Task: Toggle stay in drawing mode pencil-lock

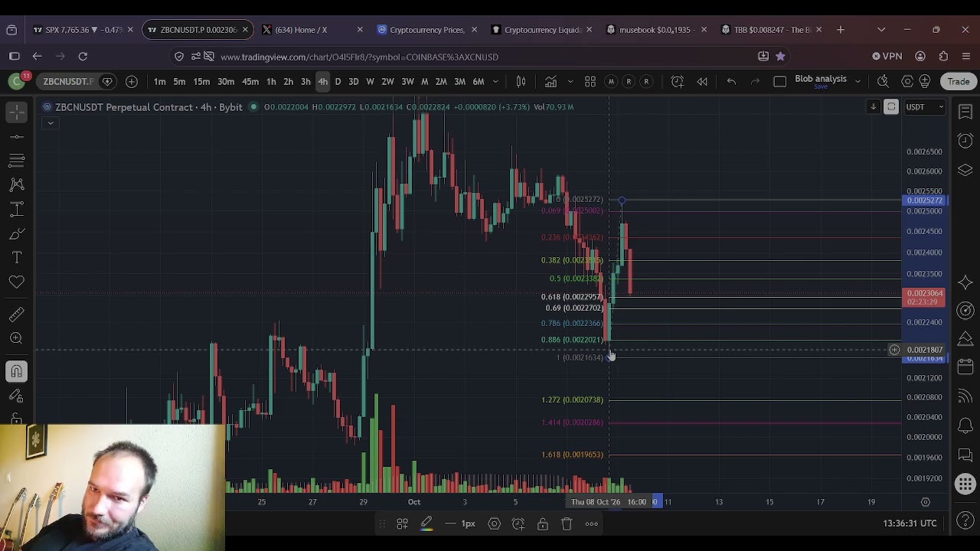Action: click(16, 396)
